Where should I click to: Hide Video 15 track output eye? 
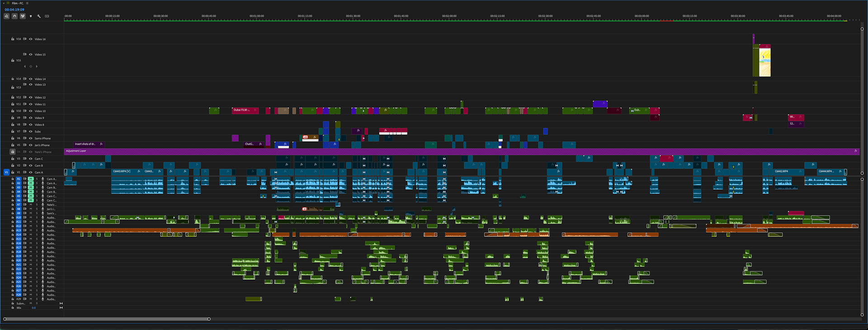point(31,54)
